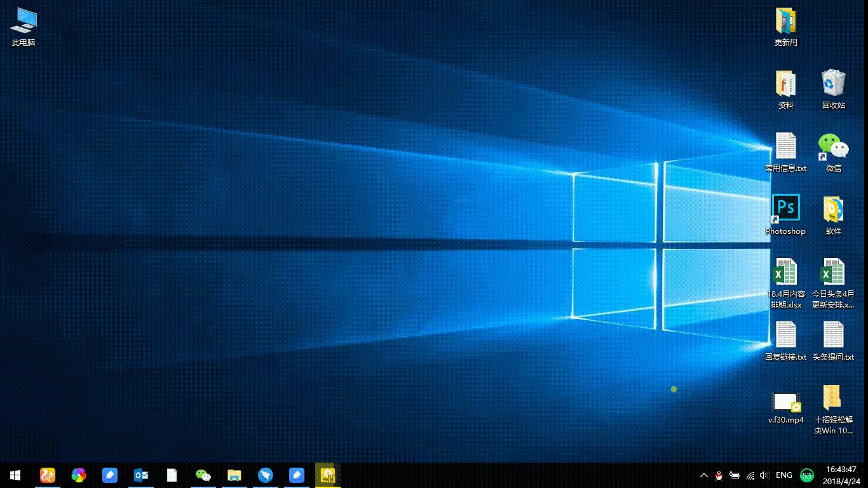The height and width of the screenshot is (488, 868).
Task: Launch UC Browser from the taskbar
Action: pos(48,475)
